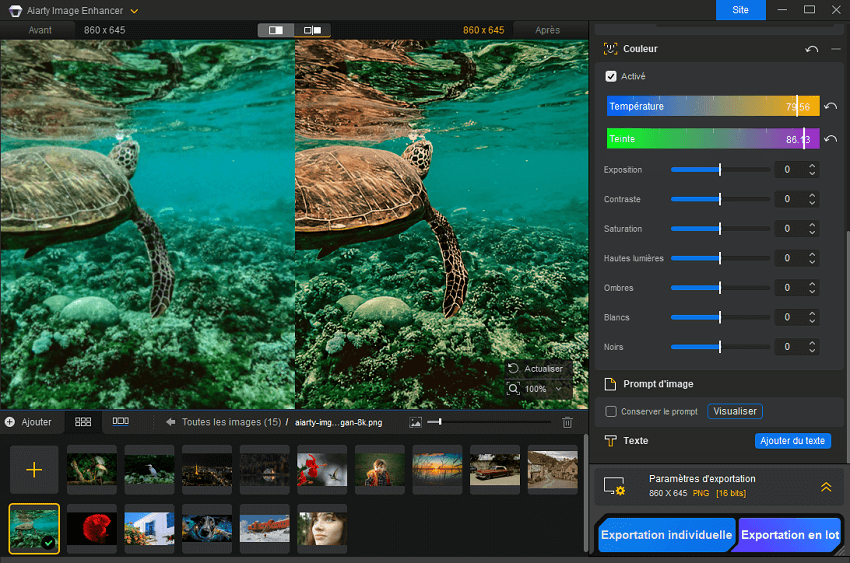This screenshot has width=850, height=563.
Task: Click the Visualiser button
Action: pyautogui.click(x=735, y=411)
